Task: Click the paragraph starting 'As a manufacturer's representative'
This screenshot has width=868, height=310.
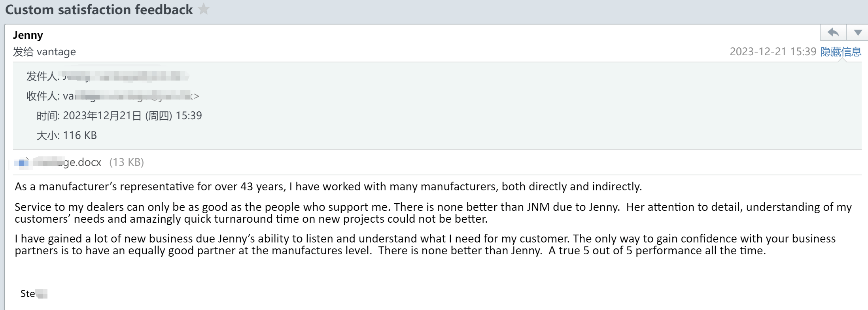Action: click(328, 186)
